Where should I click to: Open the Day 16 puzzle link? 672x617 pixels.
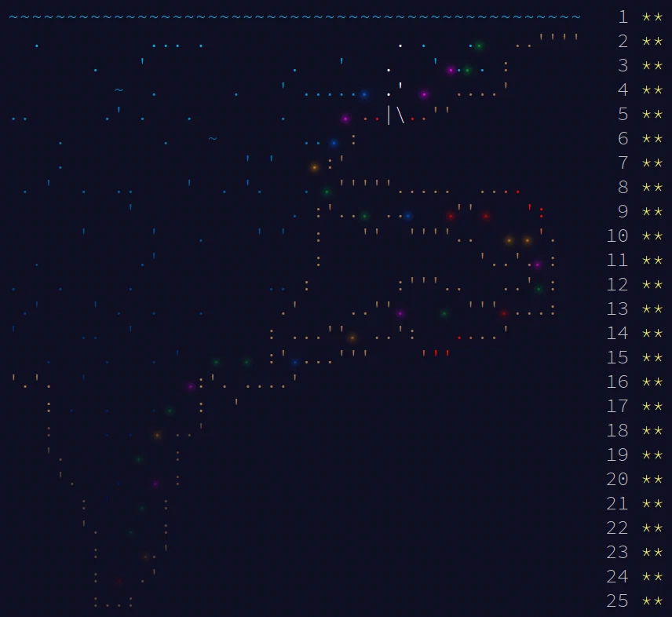[618, 382]
